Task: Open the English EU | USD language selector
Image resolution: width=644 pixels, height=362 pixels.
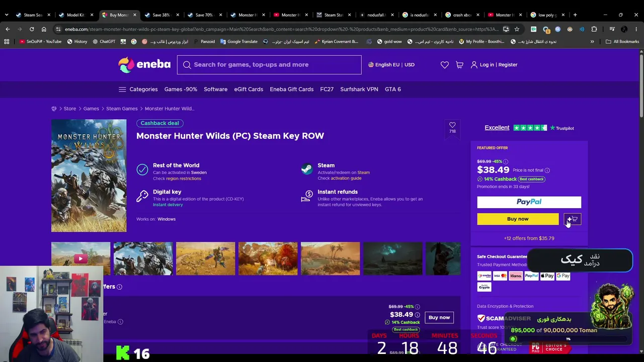Action: tap(391, 65)
